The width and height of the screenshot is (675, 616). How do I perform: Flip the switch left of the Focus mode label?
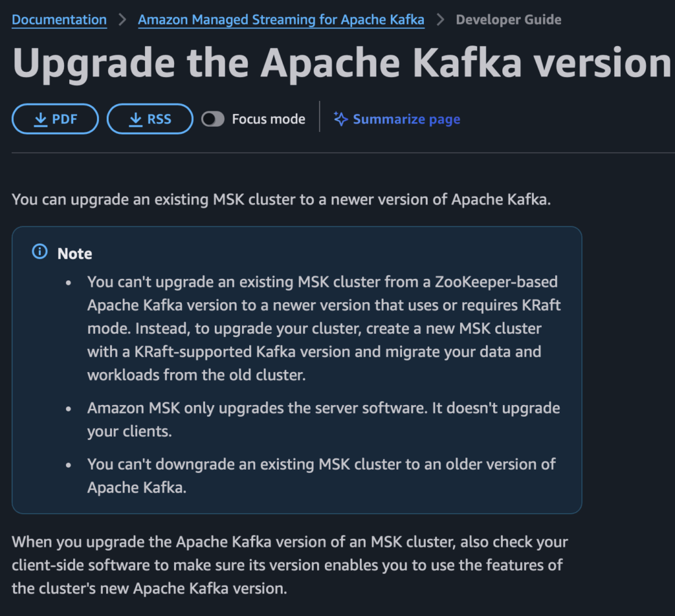tap(212, 118)
